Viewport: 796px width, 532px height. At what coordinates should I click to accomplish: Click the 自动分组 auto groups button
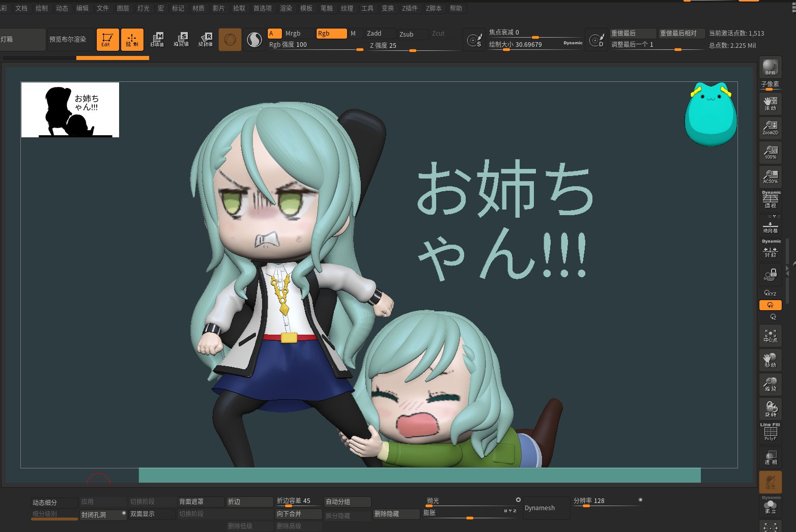click(347, 502)
